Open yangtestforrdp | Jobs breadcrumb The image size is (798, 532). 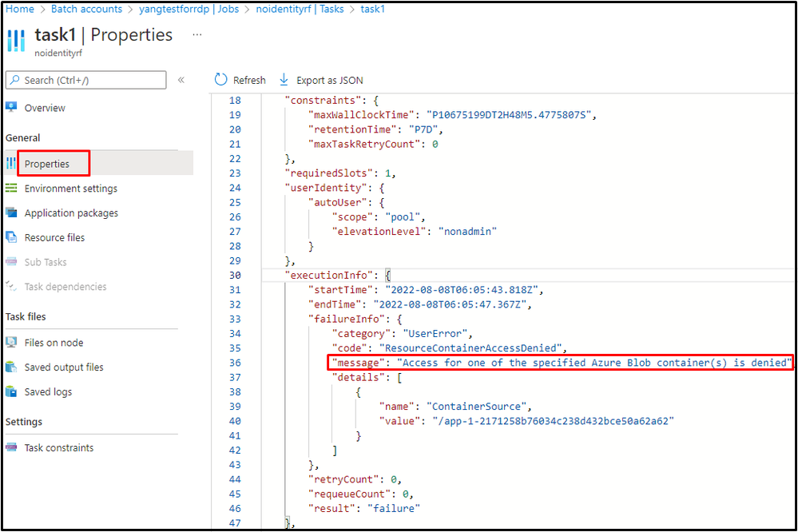coord(189,9)
